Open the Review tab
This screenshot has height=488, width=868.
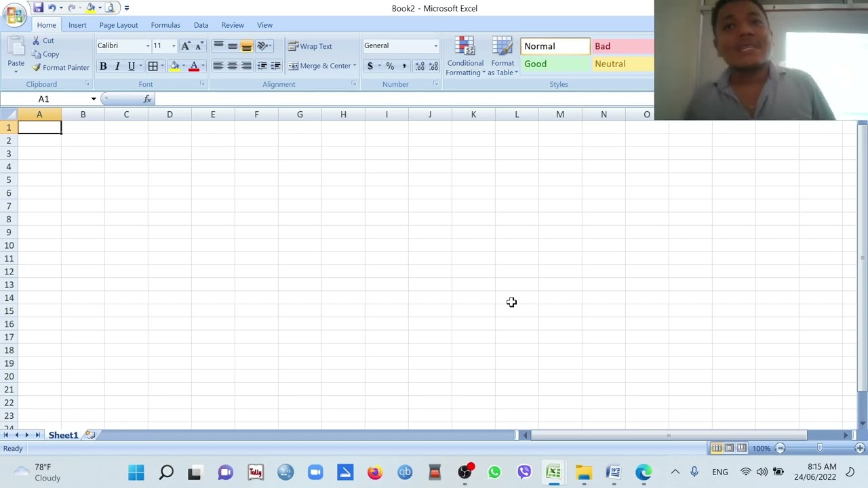pyautogui.click(x=233, y=25)
